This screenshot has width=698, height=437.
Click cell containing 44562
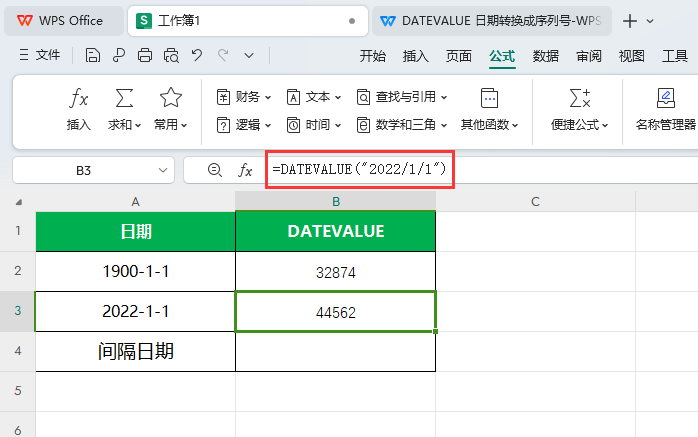pyautogui.click(x=336, y=312)
